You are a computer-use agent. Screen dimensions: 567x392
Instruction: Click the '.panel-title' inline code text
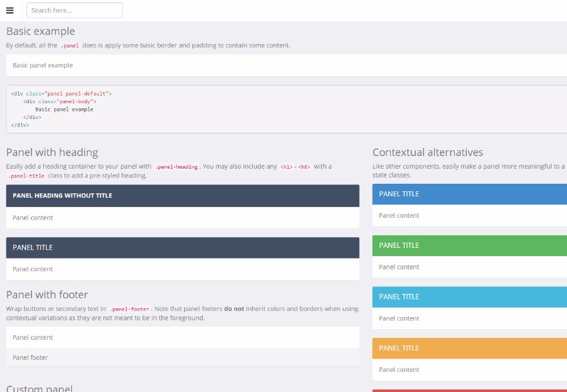click(26, 176)
